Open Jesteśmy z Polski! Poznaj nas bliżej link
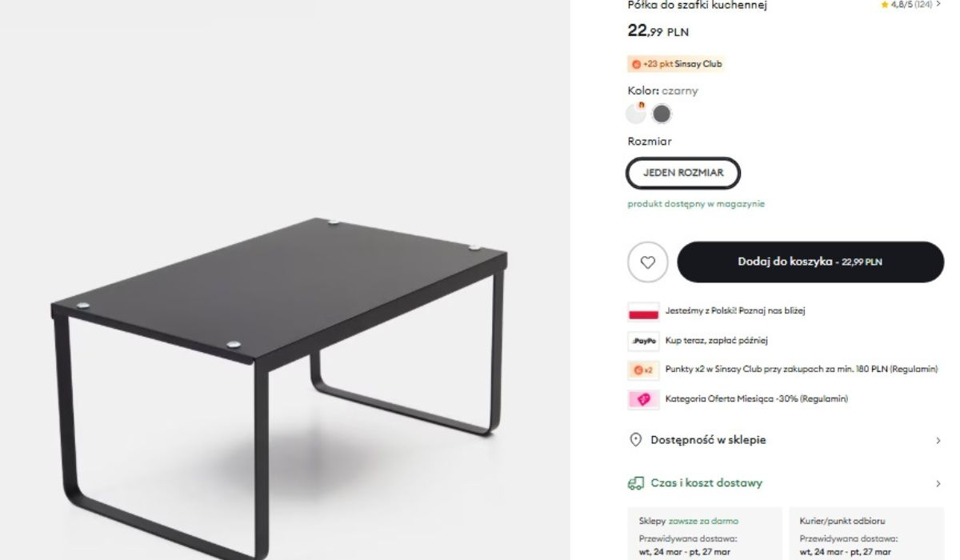 [729, 310]
